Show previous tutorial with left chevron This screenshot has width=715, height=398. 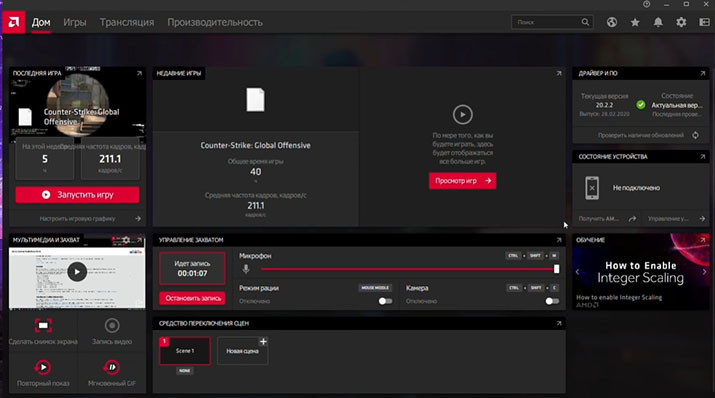click(x=578, y=272)
